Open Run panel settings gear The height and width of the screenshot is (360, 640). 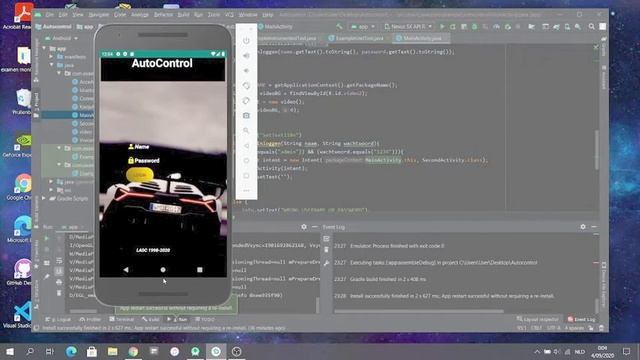pos(304,227)
